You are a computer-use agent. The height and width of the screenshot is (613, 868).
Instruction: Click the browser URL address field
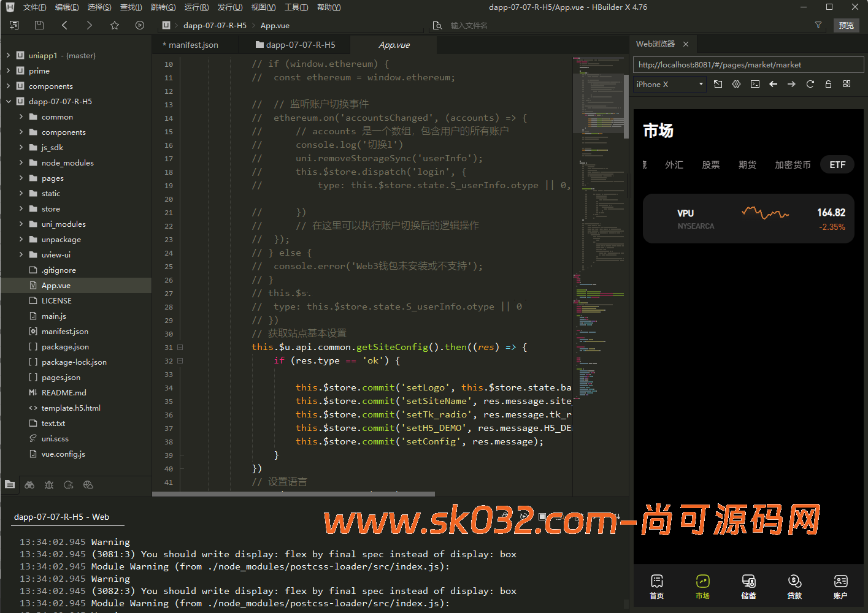tap(748, 64)
